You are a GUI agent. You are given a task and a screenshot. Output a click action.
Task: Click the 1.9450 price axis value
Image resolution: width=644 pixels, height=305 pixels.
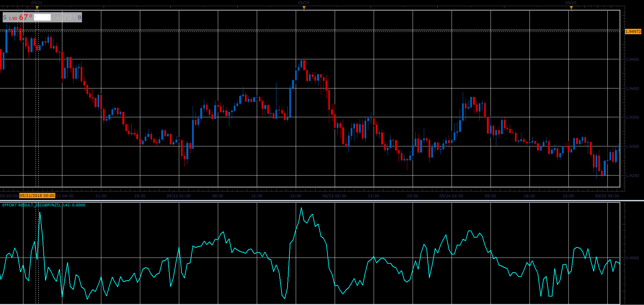(x=632, y=59)
